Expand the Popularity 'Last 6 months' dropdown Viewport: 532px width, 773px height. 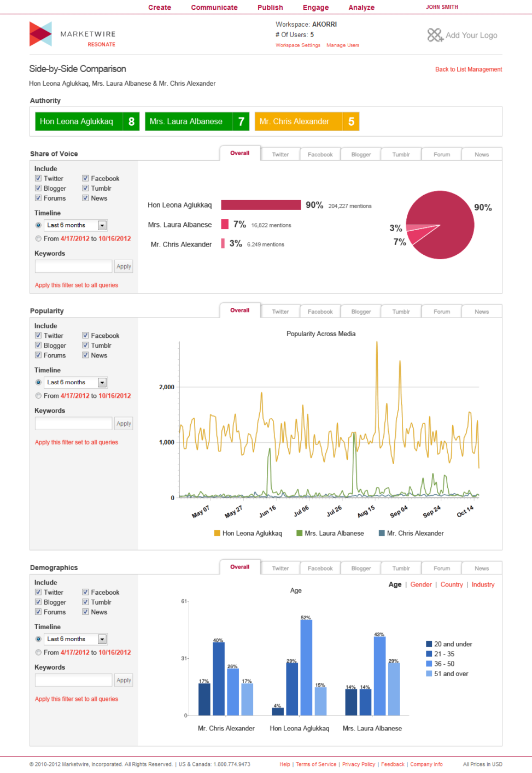click(x=102, y=383)
